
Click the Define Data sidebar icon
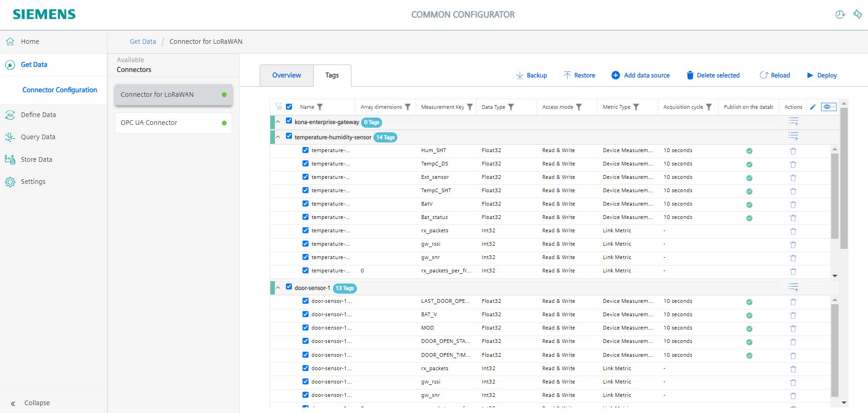click(10, 115)
